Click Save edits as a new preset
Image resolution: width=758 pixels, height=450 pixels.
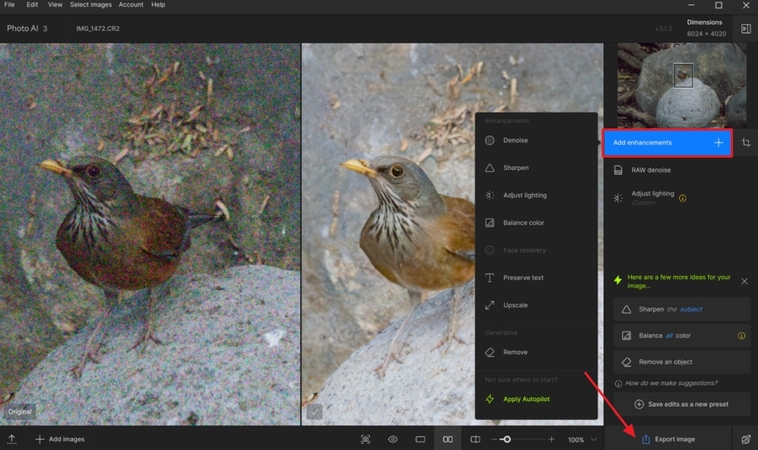click(x=682, y=404)
